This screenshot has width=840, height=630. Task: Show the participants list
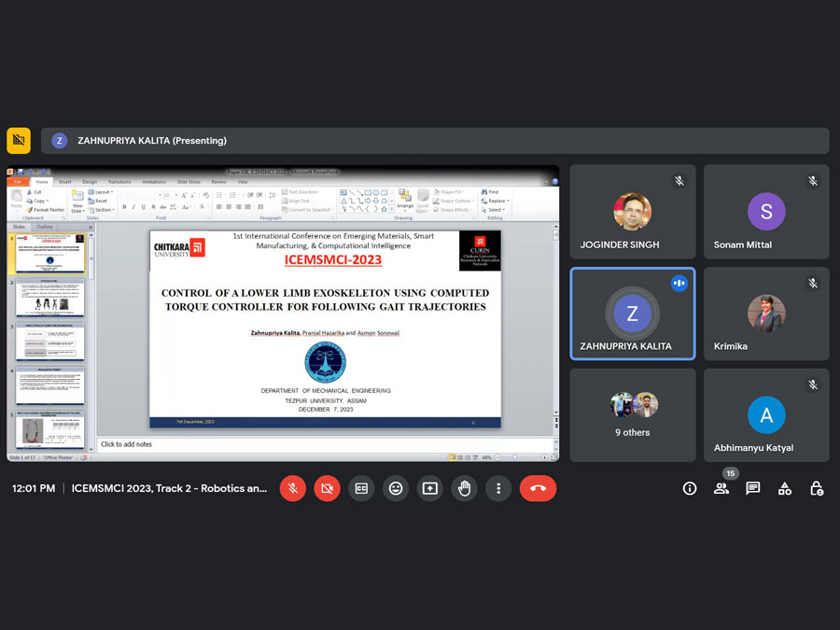721,488
